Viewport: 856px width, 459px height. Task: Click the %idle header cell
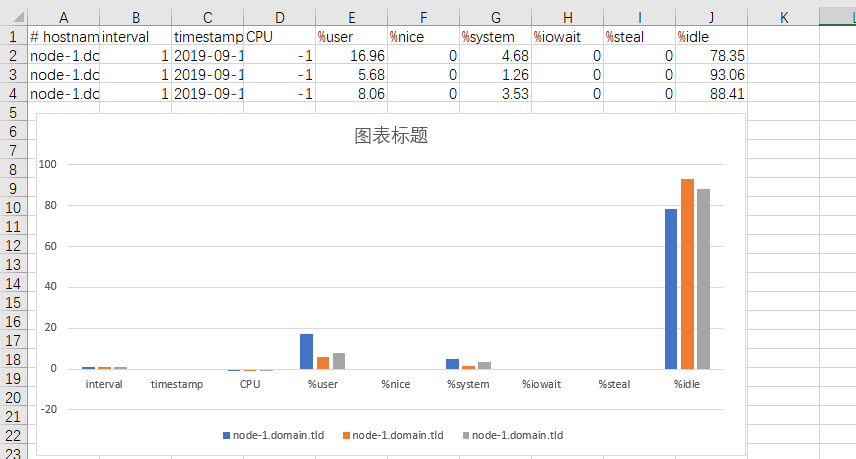(711, 37)
